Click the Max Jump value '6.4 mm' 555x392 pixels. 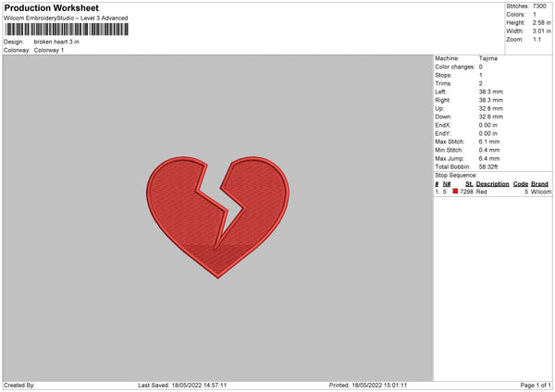pyautogui.click(x=489, y=158)
